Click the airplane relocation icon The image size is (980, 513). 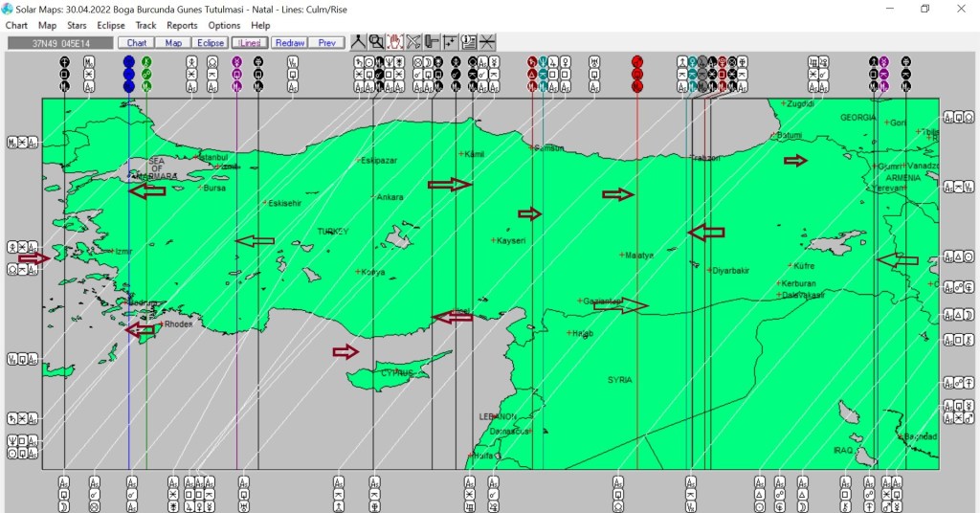pos(413,42)
